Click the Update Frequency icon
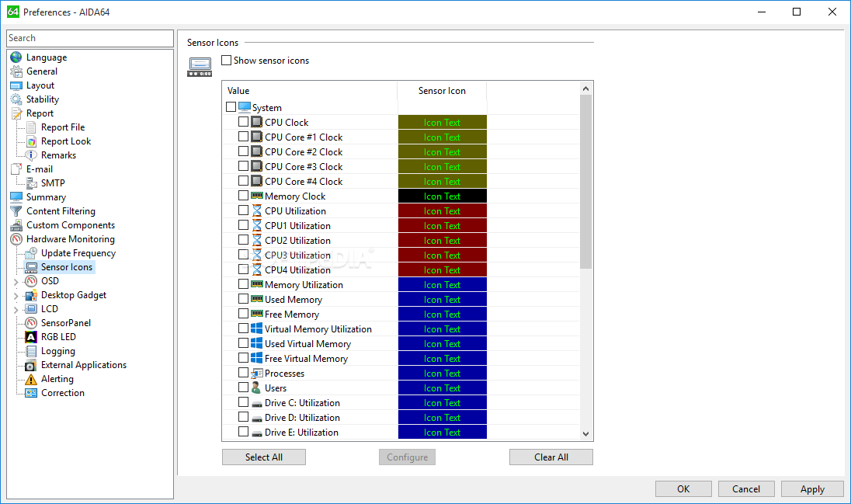 [32, 253]
